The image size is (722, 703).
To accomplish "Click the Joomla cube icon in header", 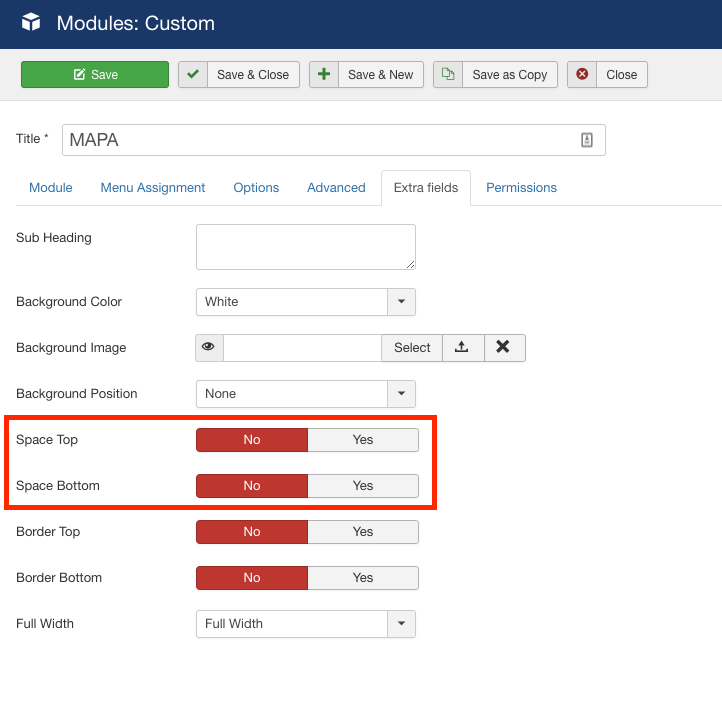I will (x=31, y=23).
